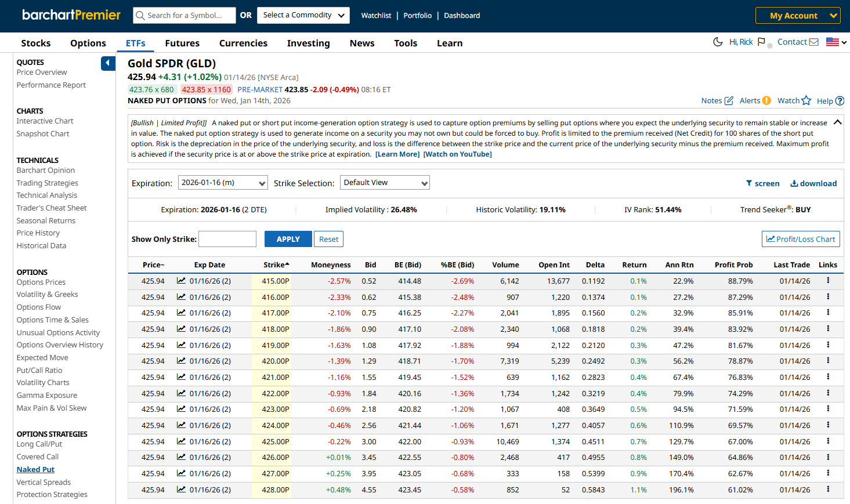Open the My Account menu
Viewport: 850px width, 504px height.
tap(797, 16)
